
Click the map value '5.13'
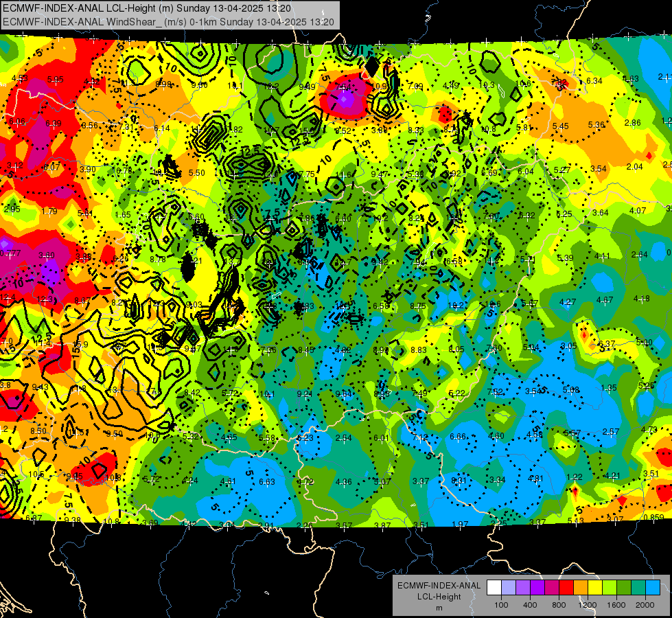[576, 521]
